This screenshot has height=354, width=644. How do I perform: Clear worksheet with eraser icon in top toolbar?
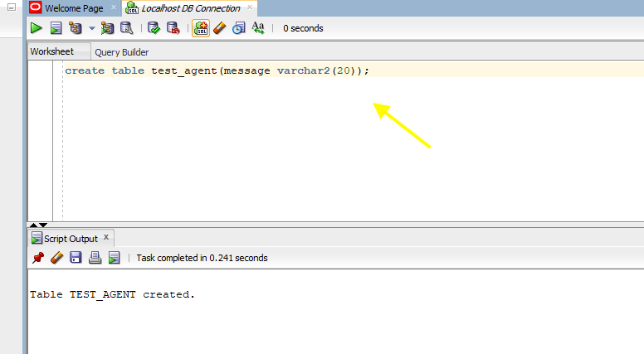(x=220, y=28)
